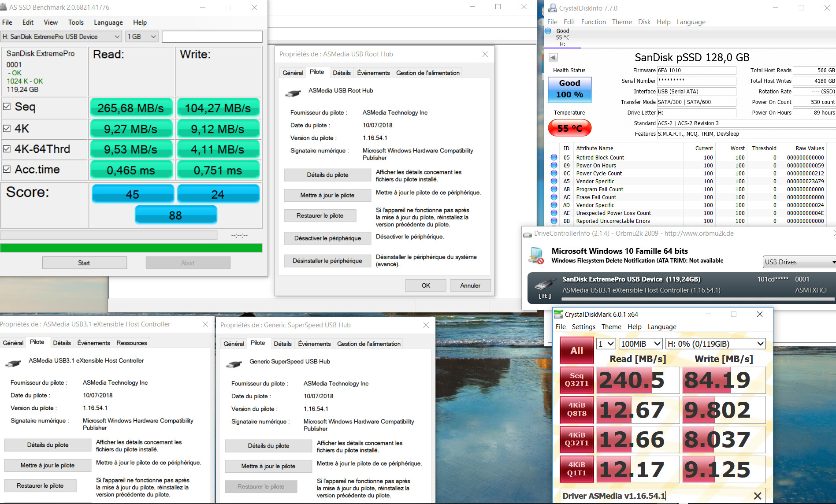
Task: Click the CrystalDiskInfo title bar app icon
Action: click(x=552, y=8)
